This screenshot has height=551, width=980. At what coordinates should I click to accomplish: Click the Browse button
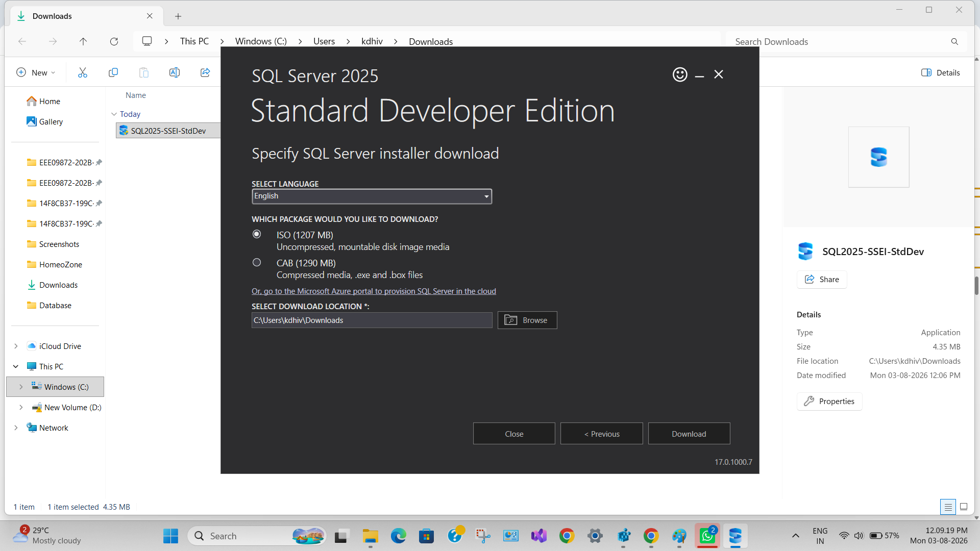click(527, 320)
